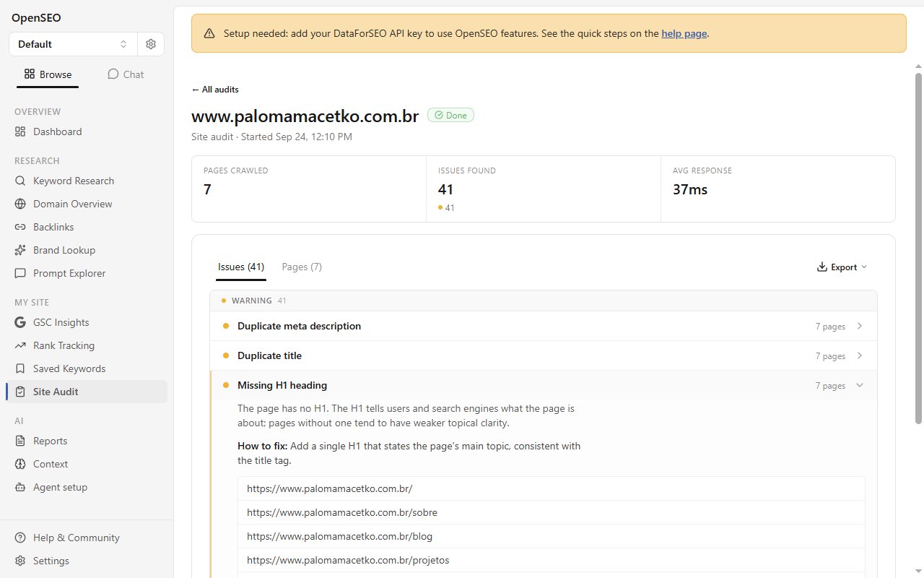The width and height of the screenshot is (924, 578).
Task: Click the Avg Response 37ms stat
Action: (778, 189)
